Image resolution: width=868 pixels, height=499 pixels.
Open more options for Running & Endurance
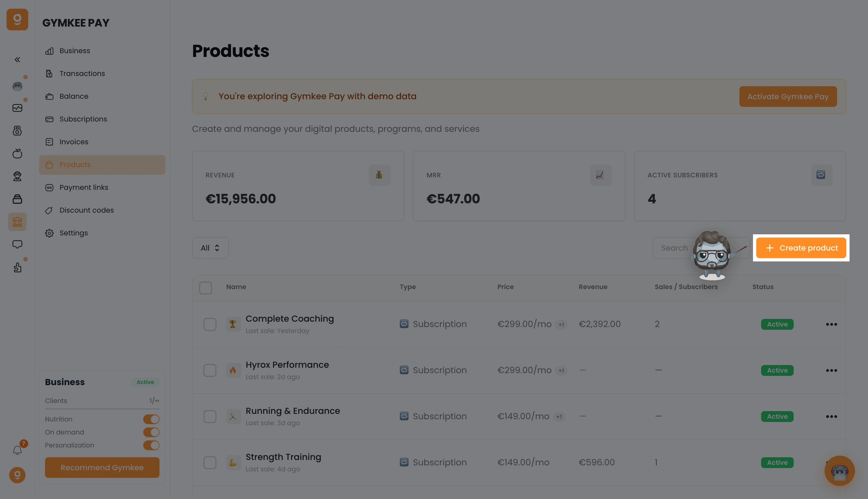coord(831,417)
